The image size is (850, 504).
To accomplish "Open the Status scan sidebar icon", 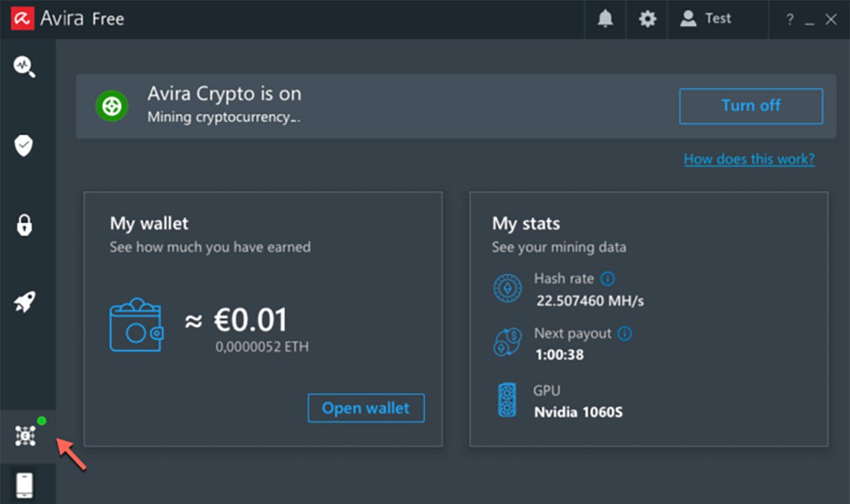I will 25,67.
